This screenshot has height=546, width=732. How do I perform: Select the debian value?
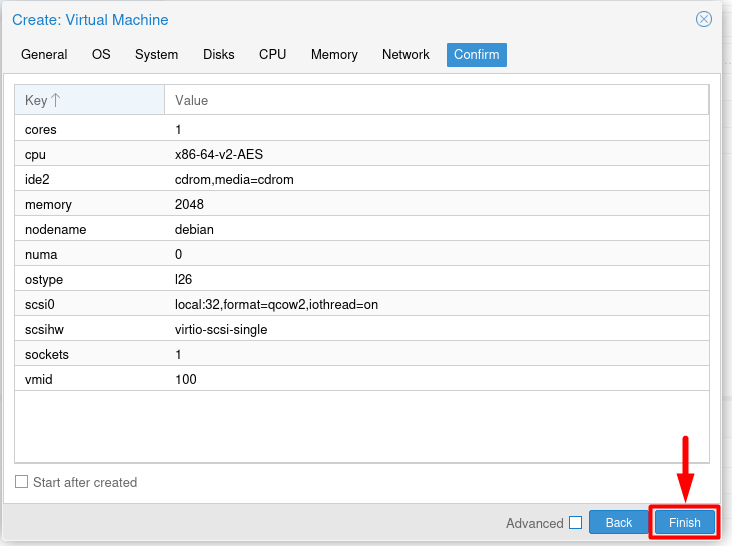pos(194,230)
